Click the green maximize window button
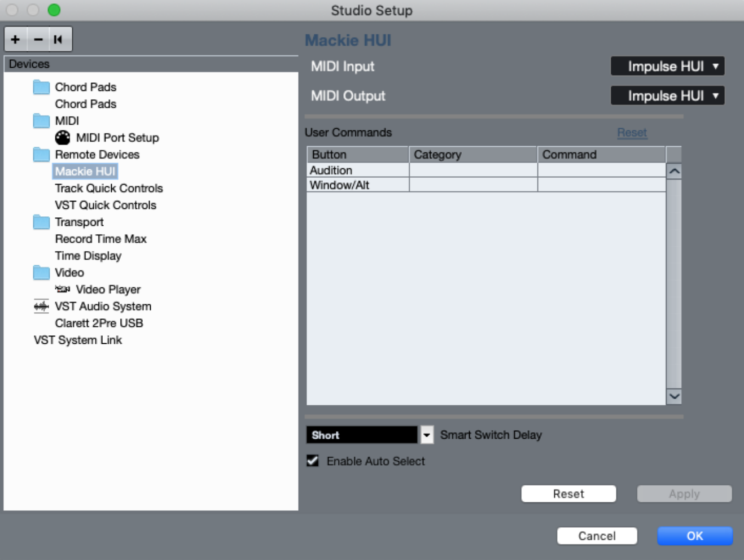The width and height of the screenshot is (744, 560). 54,10
